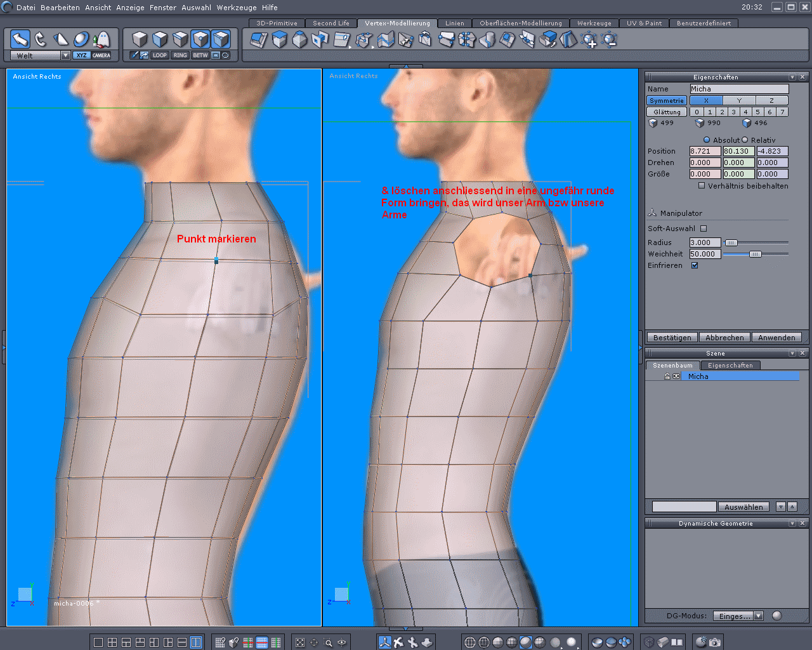The image size is (812, 650).
Task: Select the add-sphere tool with plus sign
Action: click(589, 40)
